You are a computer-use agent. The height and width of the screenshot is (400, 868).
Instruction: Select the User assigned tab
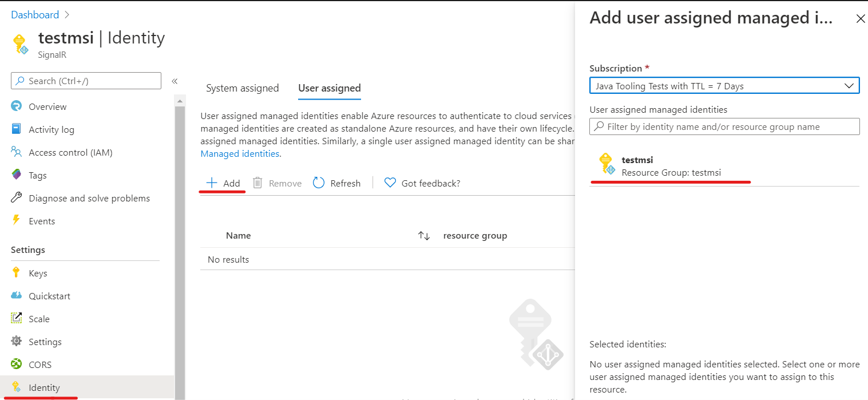tap(329, 88)
